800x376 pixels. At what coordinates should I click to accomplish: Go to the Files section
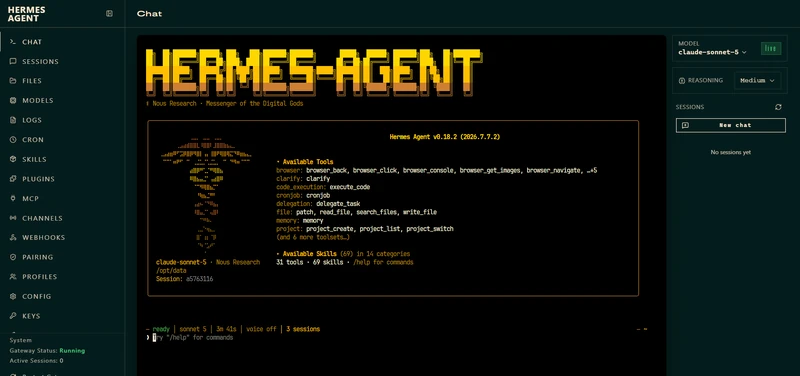pyautogui.click(x=62, y=81)
